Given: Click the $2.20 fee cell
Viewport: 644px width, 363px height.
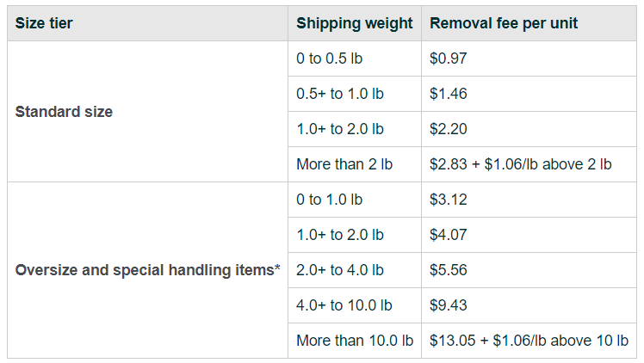Looking at the screenshot, I should (449, 129).
